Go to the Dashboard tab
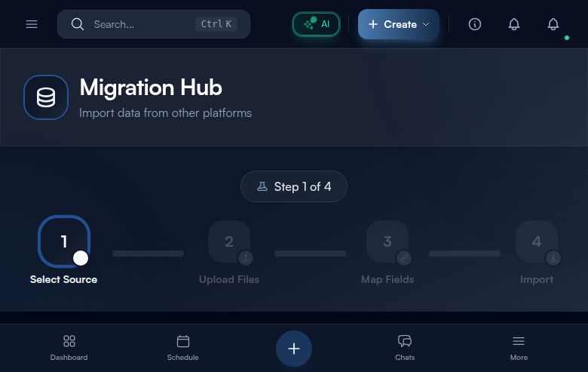Screen dimensions: 588x372 point(69,348)
